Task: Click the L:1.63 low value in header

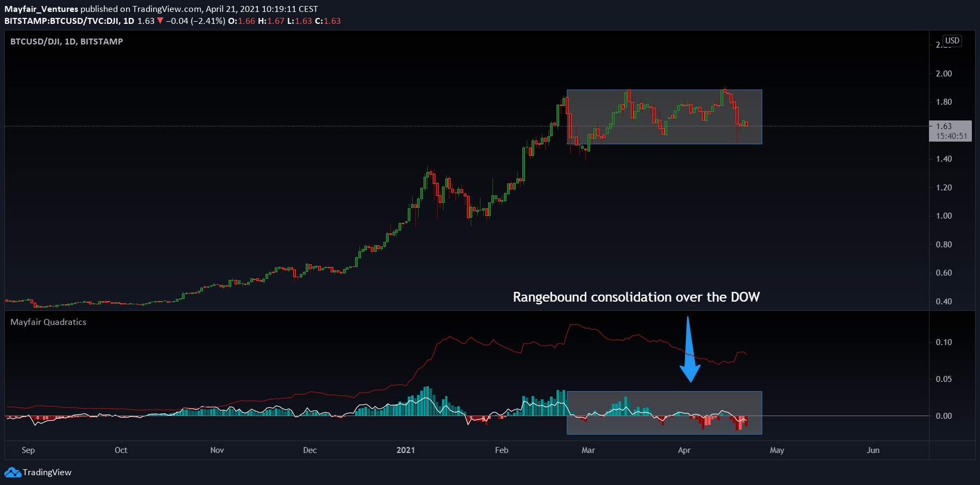Action: [299, 21]
